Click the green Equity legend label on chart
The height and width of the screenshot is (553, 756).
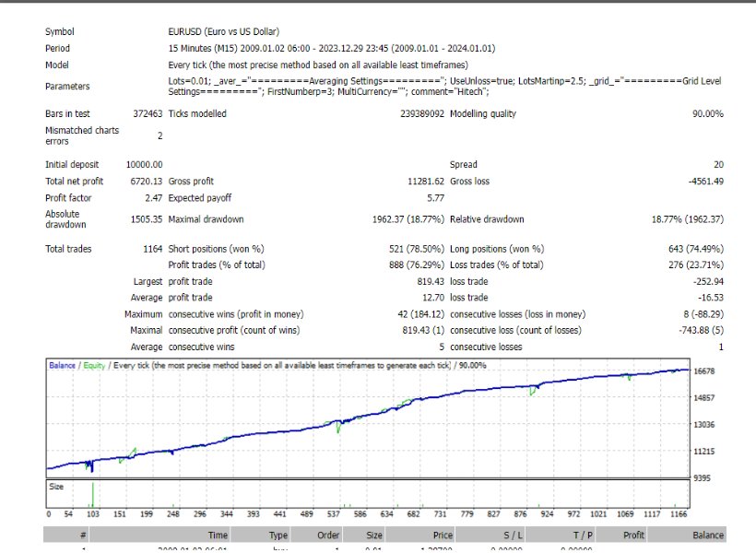click(94, 366)
